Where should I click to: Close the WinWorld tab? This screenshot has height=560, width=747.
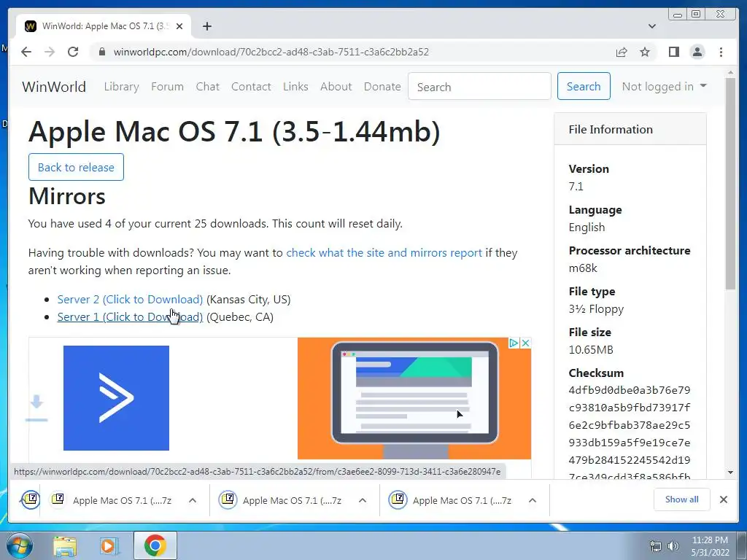[x=179, y=26]
